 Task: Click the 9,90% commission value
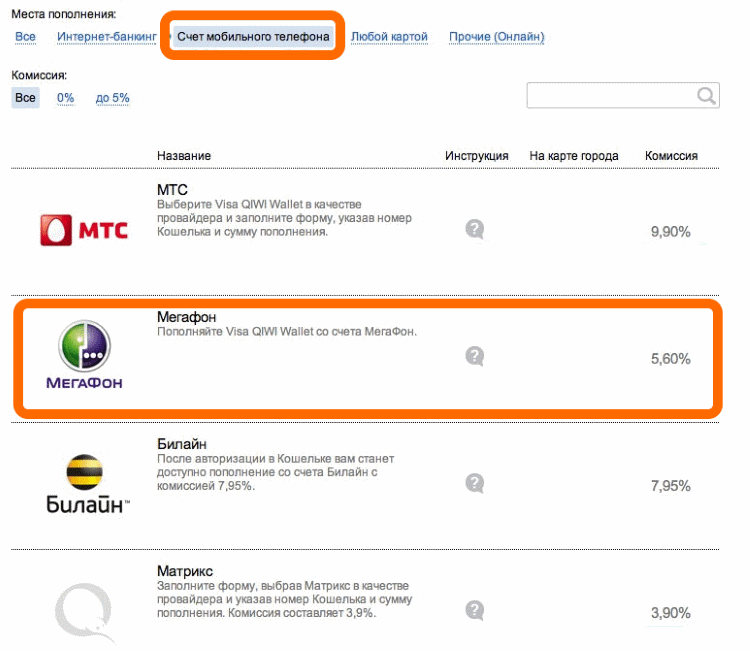click(671, 232)
